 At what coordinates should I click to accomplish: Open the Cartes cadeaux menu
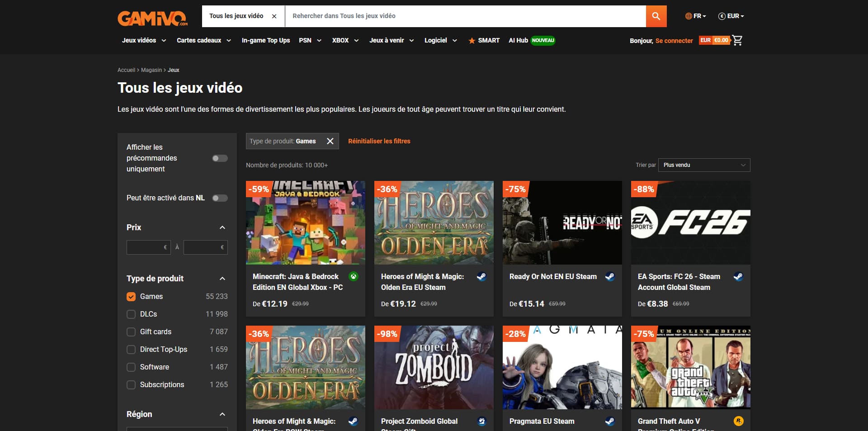coord(204,40)
